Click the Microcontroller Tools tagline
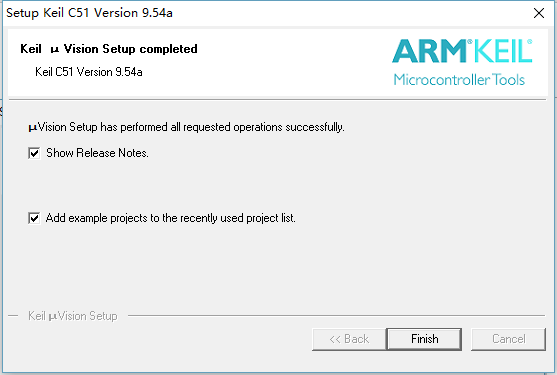Viewport: 557px width, 375px height. (x=459, y=80)
